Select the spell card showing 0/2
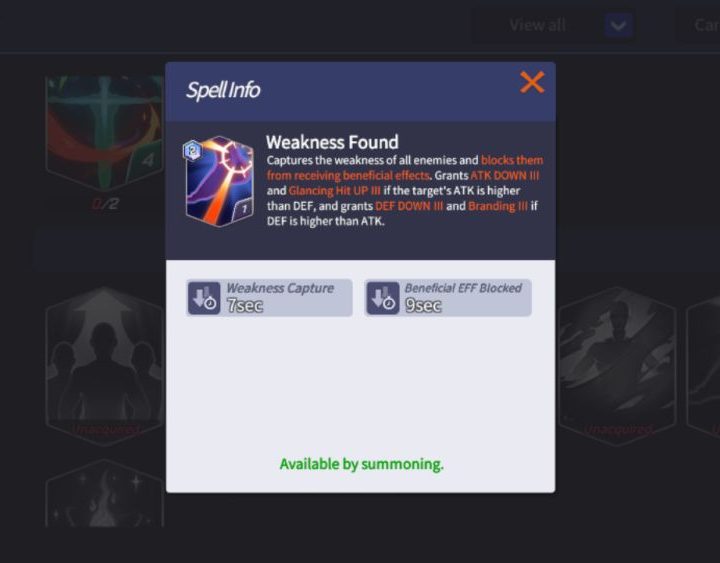This screenshot has width=720, height=563. (105, 133)
